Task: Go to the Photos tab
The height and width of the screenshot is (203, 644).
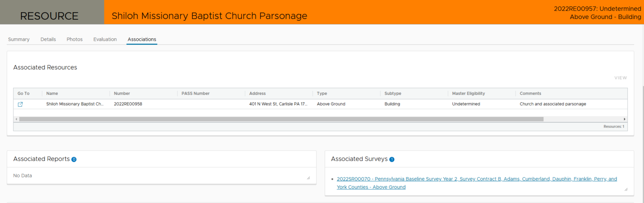Action: (75, 40)
